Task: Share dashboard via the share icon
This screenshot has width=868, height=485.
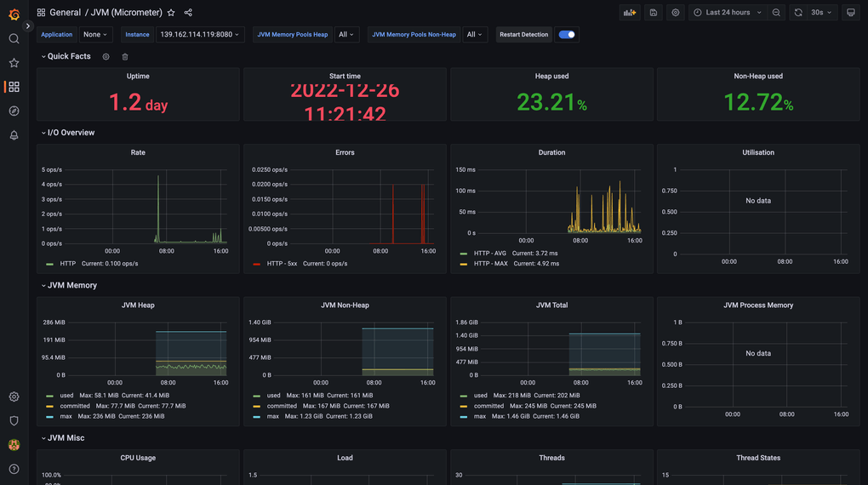Action: coord(188,13)
